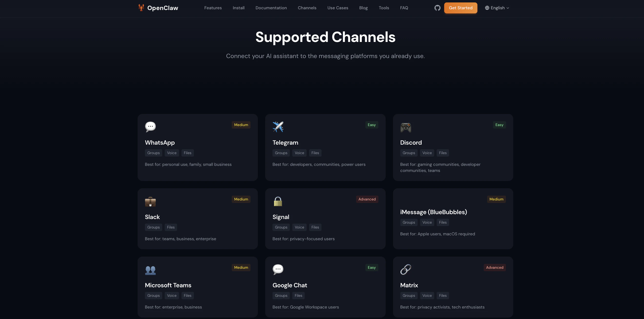Open the Slack channel title
The height and width of the screenshot is (319, 644).
pos(152,217)
